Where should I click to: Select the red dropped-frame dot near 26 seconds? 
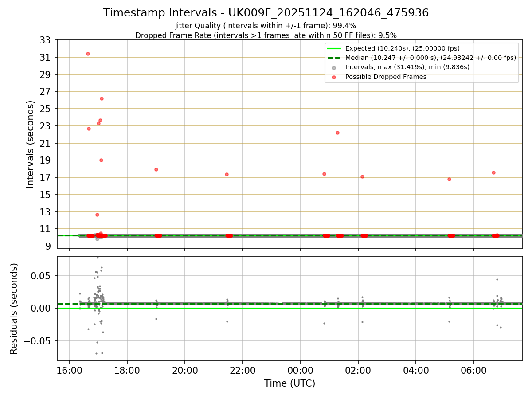(x=102, y=98)
